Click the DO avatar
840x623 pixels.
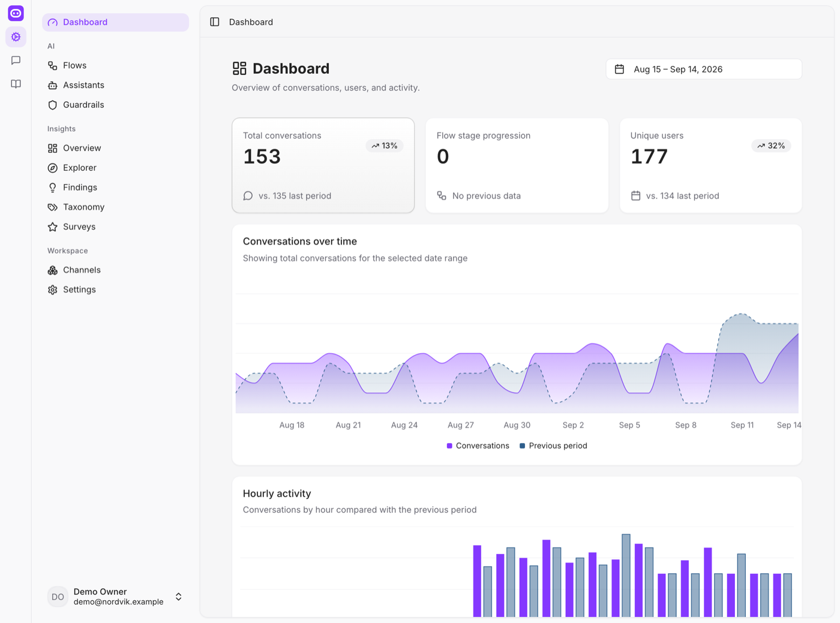pos(58,597)
